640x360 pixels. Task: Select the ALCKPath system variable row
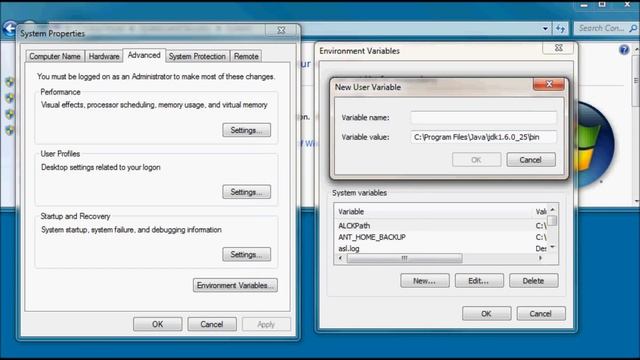[441, 226]
